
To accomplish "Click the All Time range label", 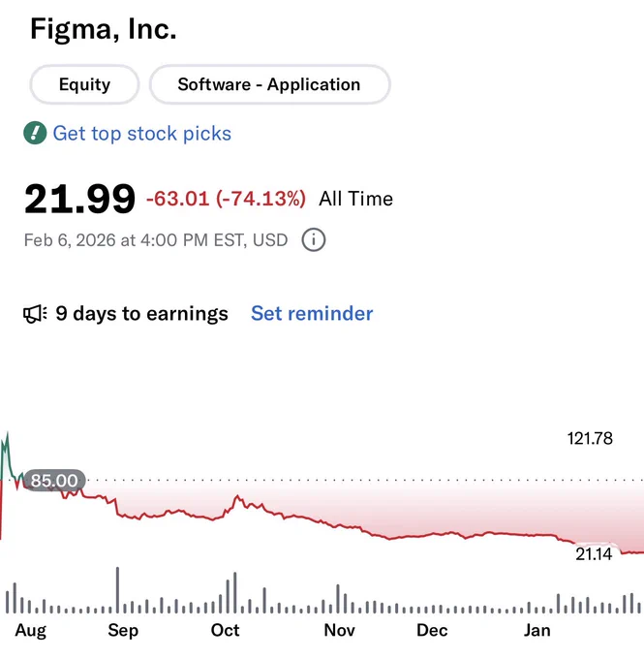I will pos(355,199).
